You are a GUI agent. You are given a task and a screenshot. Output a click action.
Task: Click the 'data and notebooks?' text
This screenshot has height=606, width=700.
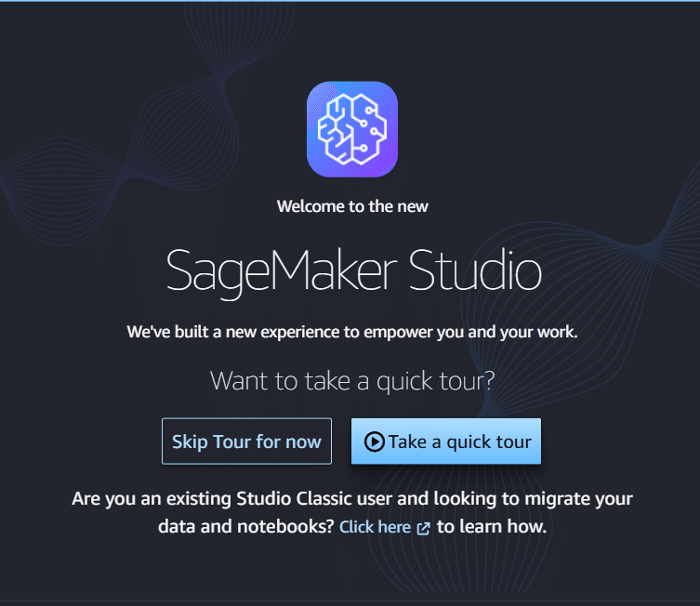[246, 527]
